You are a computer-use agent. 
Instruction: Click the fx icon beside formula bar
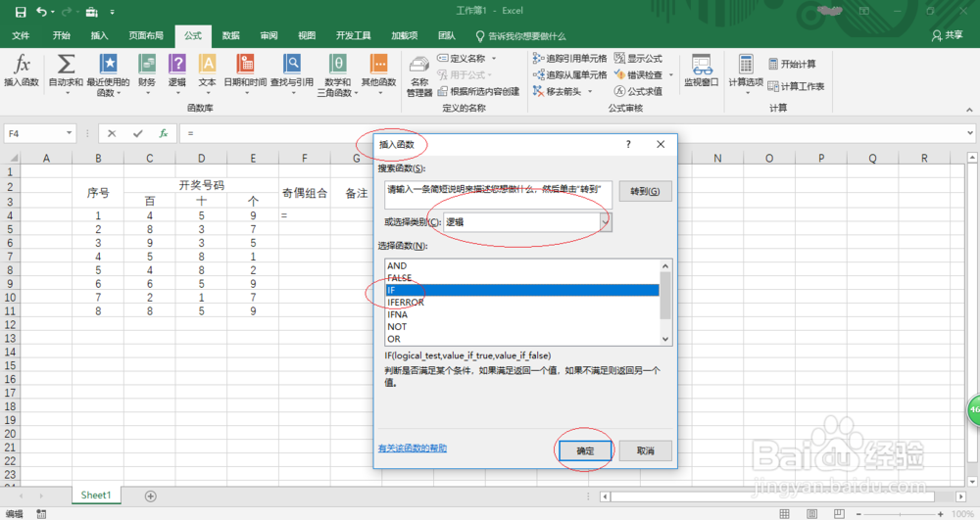[x=163, y=133]
